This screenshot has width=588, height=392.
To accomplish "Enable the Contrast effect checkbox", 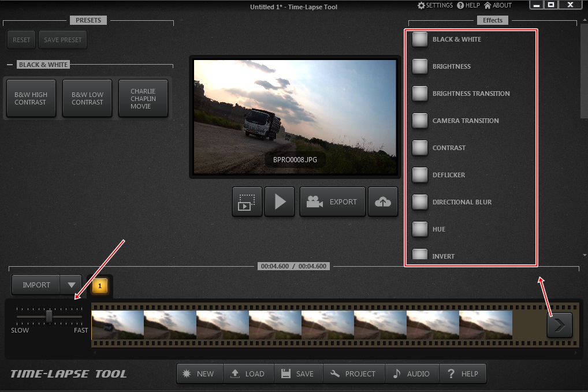I will coord(419,148).
